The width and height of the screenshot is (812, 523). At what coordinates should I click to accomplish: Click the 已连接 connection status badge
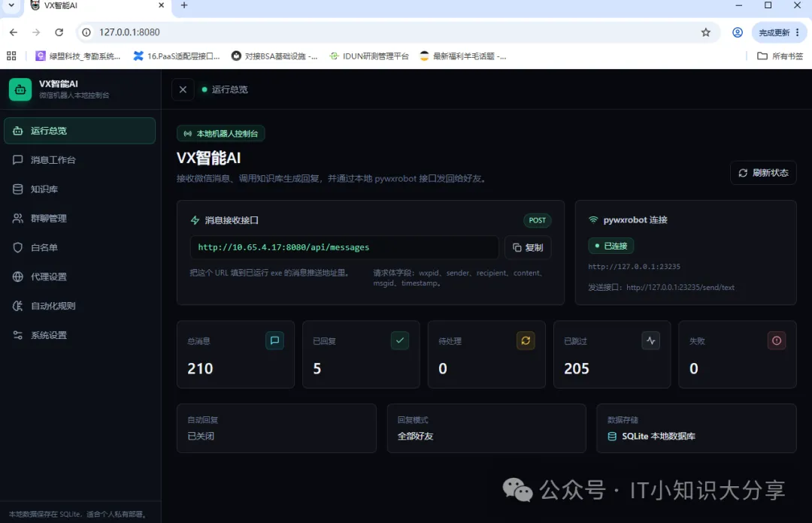611,246
